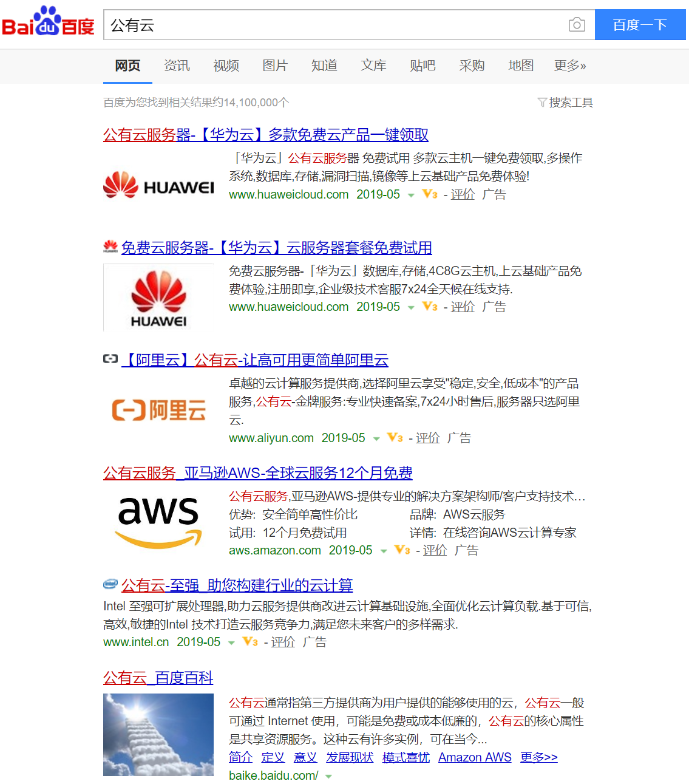The image size is (689, 784).
Task: Open 公有云服务器-【华为云】多款免费云产品 link
Action: (266, 135)
